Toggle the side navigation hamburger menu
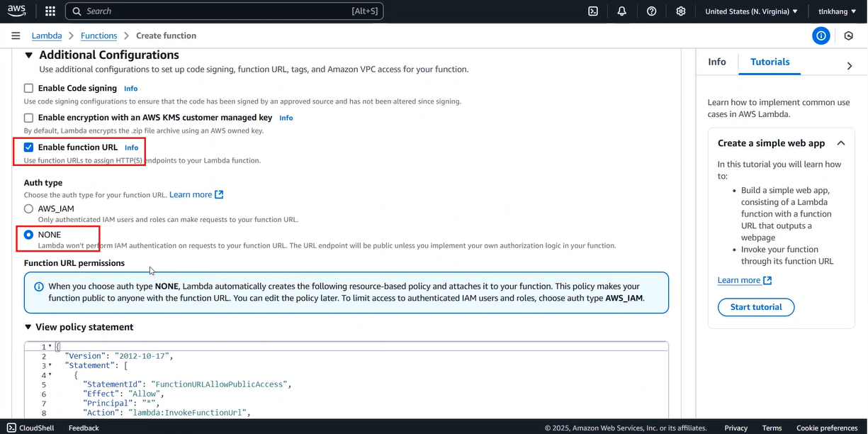 pos(16,35)
